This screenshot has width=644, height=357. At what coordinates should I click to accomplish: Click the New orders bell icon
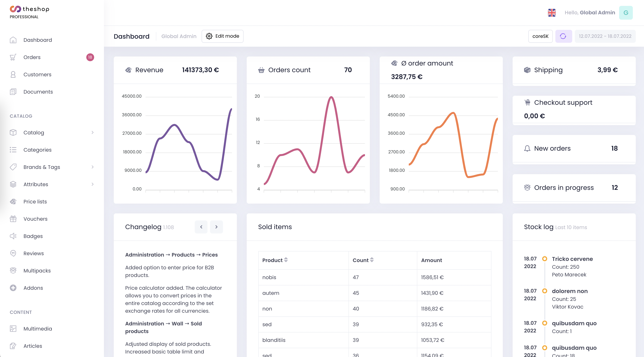click(x=527, y=148)
